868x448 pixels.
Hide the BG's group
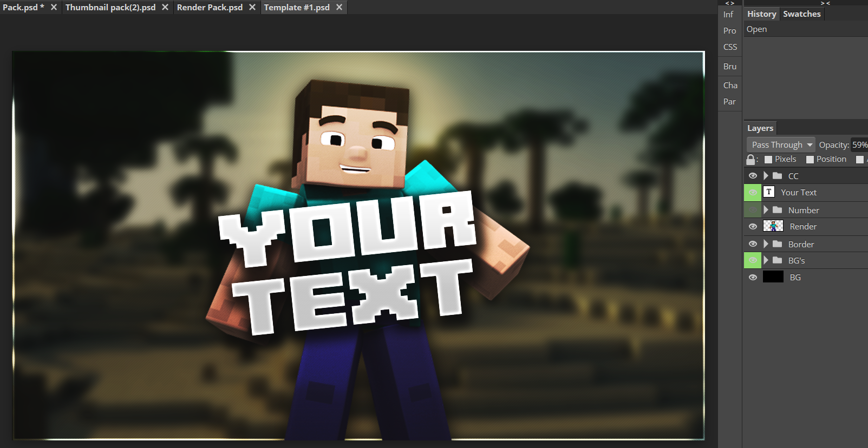(753, 260)
